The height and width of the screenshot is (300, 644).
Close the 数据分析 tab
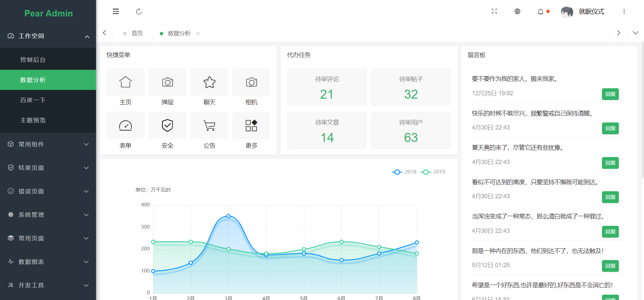(x=198, y=34)
